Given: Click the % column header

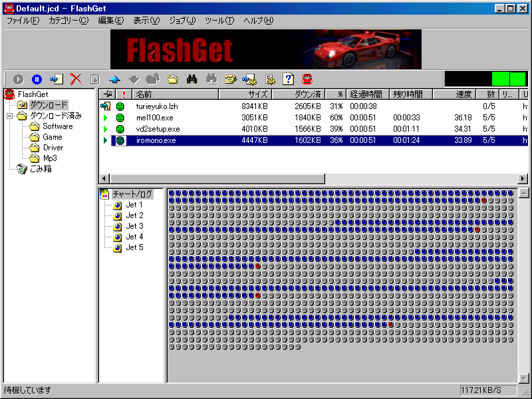Looking at the screenshot, I should pos(336,94).
